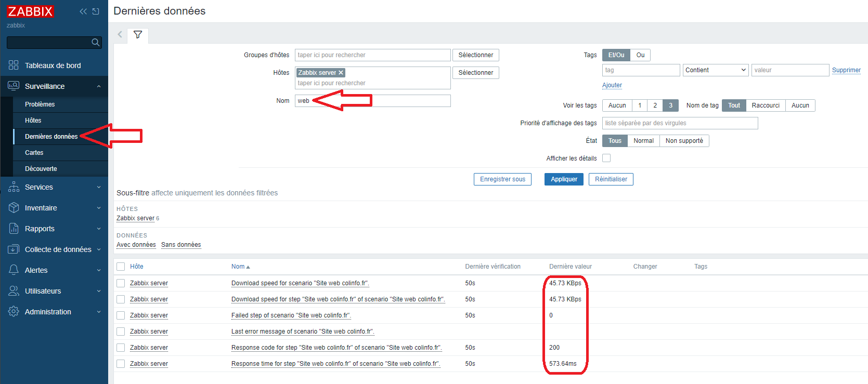Viewport: 868px width, 384px height.
Task: Collapse sidebar with double chevron icon
Action: click(x=83, y=11)
